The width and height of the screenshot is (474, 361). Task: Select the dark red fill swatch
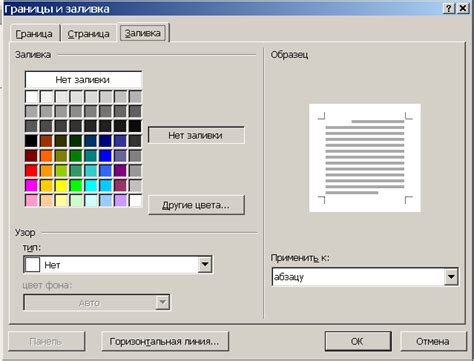click(32, 156)
